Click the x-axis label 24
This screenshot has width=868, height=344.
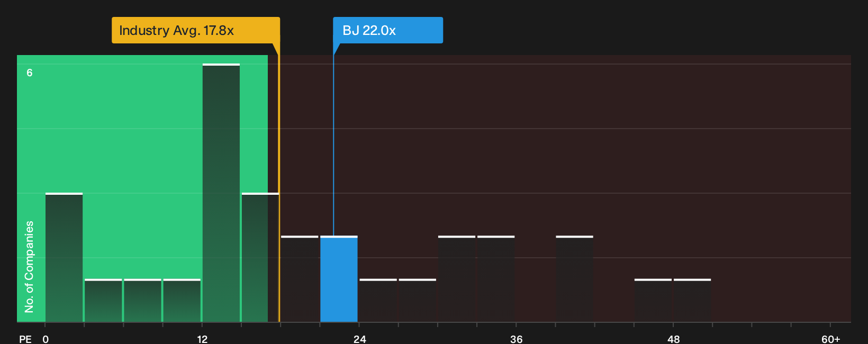(x=360, y=339)
